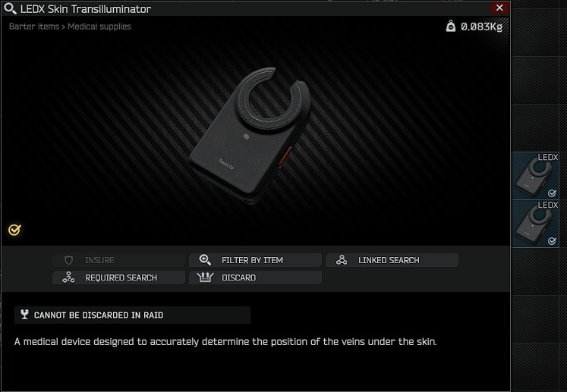Click the LINKED SEARCH button
This screenshot has width=567, height=392.
pyautogui.click(x=392, y=260)
